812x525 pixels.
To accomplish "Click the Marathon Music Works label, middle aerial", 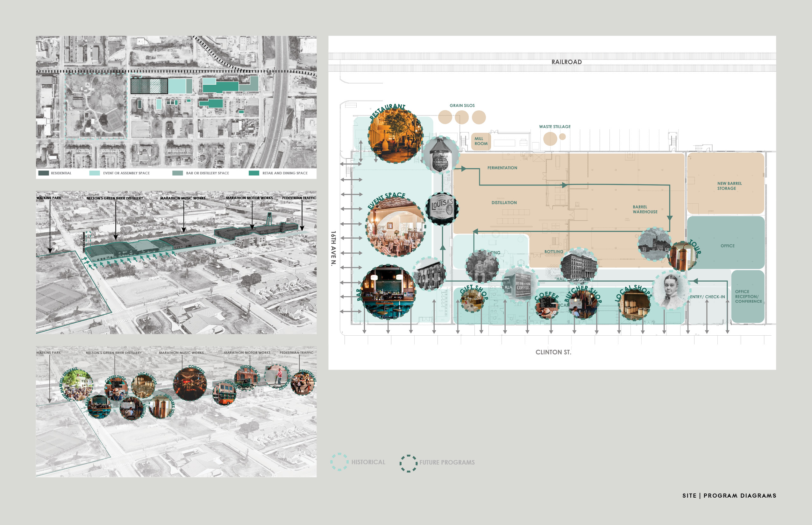I will pyautogui.click(x=182, y=198).
